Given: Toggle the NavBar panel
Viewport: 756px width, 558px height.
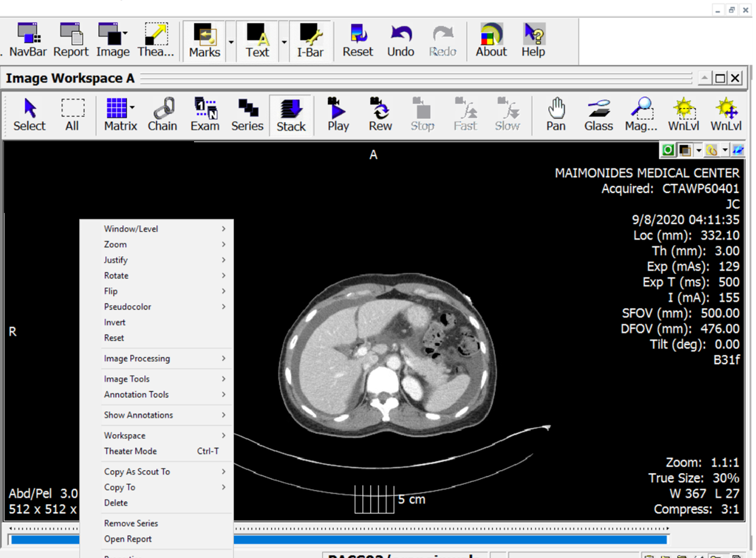Looking at the screenshot, I should point(28,41).
